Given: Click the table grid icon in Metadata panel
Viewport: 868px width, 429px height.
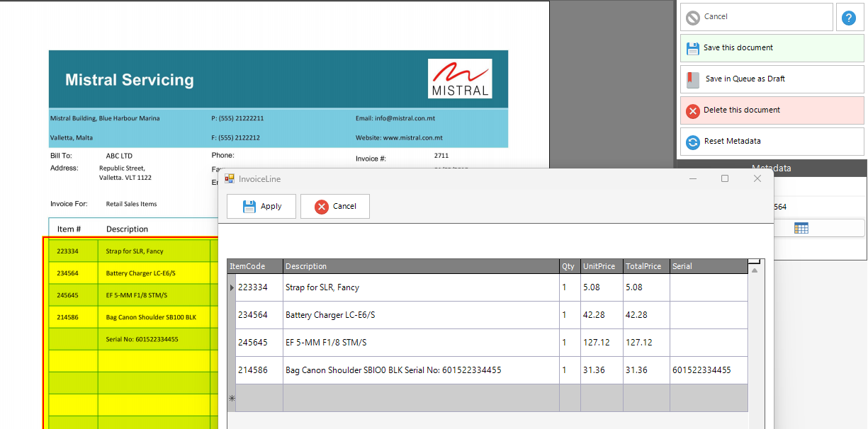Looking at the screenshot, I should pyautogui.click(x=801, y=228).
